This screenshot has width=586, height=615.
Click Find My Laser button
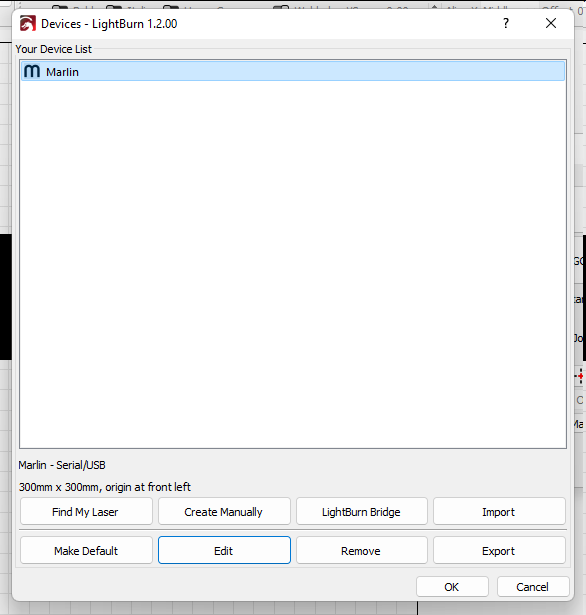click(86, 511)
